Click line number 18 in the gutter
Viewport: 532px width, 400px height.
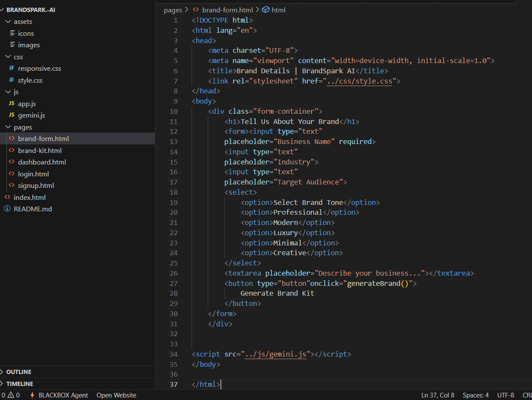coord(174,192)
